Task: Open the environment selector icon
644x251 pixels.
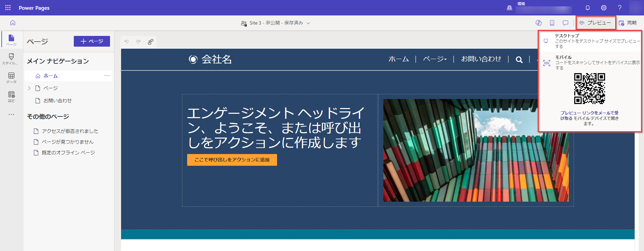Action: click(509, 8)
